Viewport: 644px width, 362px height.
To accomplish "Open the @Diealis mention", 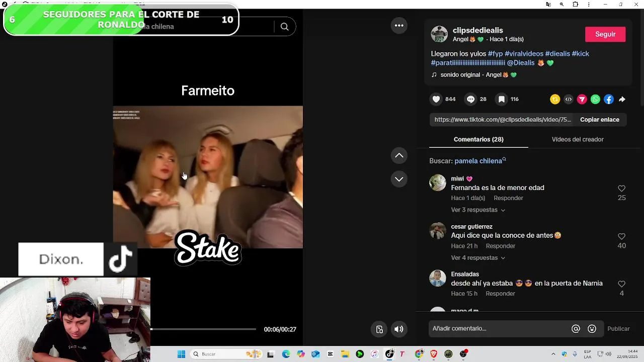I will [x=521, y=63].
